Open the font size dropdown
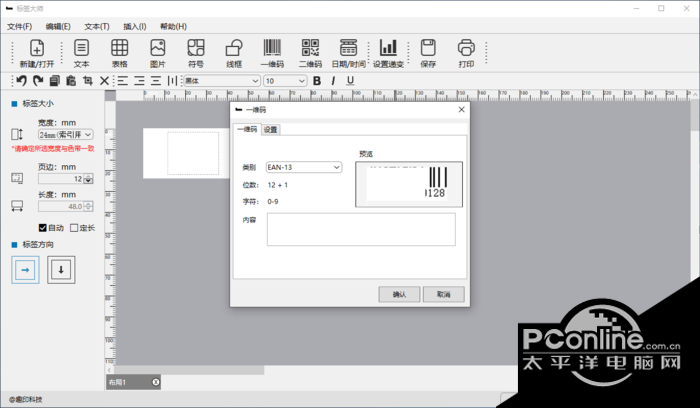The width and height of the screenshot is (700, 408). pyautogui.click(x=285, y=81)
